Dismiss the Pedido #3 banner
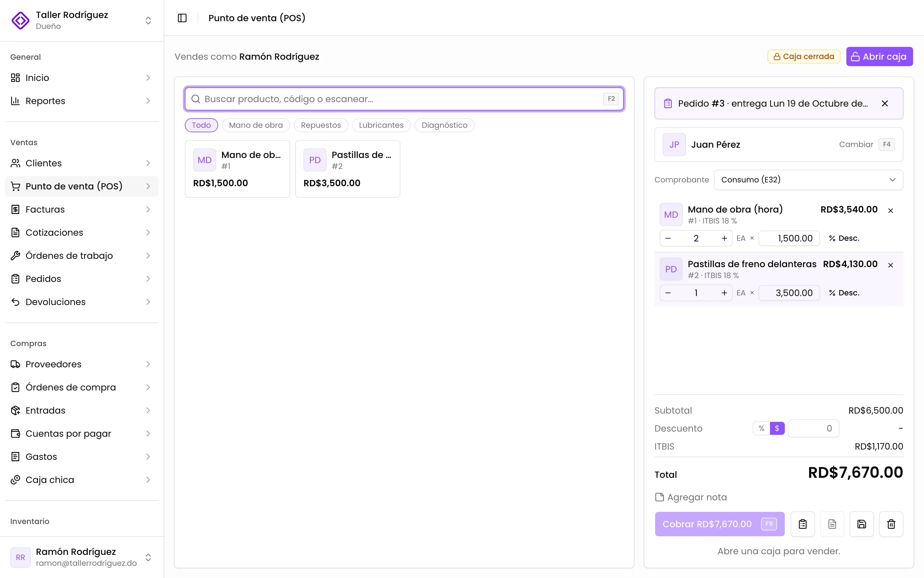The width and height of the screenshot is (924, 578). click(885, 104)
